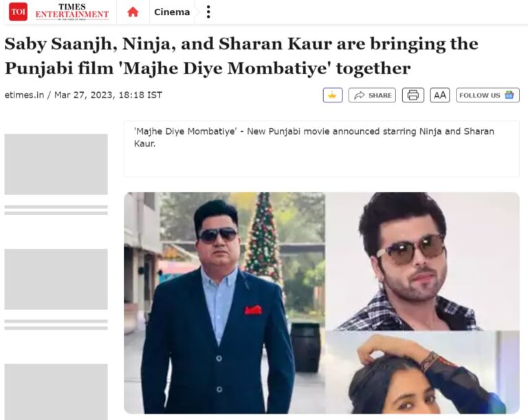The width and height of the screenshot is (528, 420).
Task: Click the share arrow icon
Action: [x=360, y=96]
